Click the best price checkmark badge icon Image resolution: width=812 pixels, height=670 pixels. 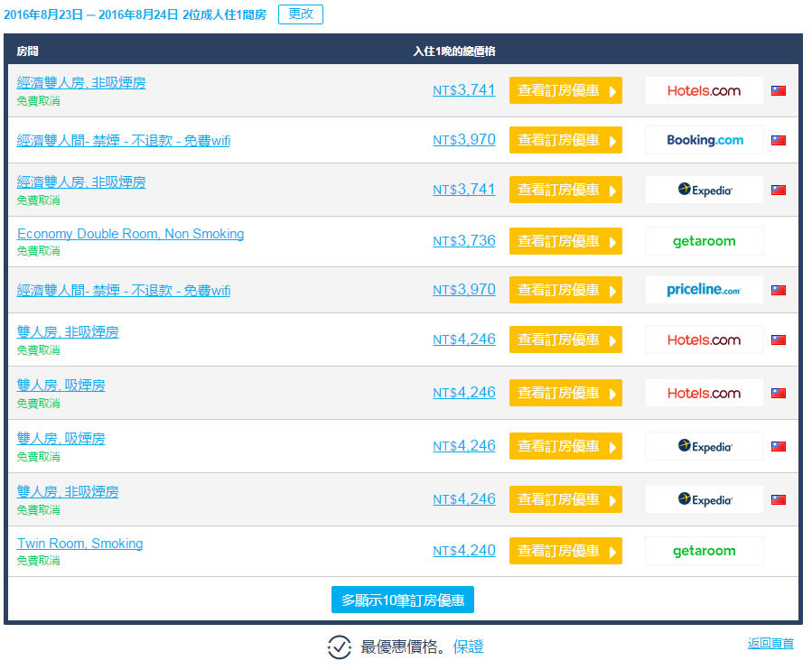tap(339, 647)
